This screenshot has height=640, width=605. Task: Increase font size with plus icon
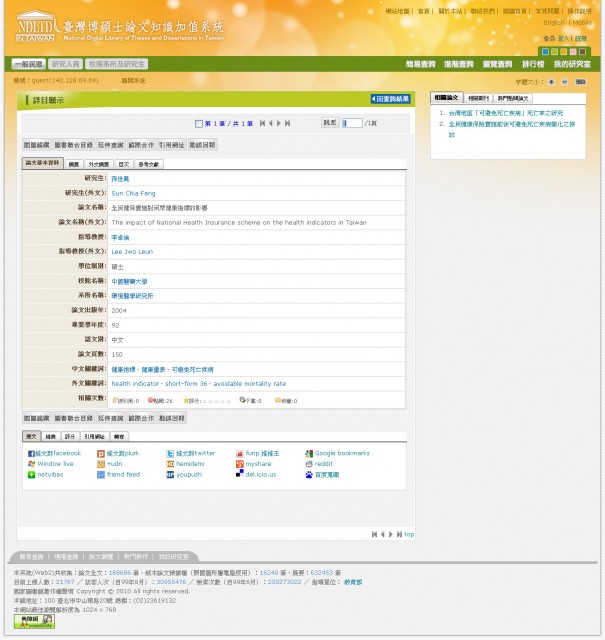pos(552,82)
